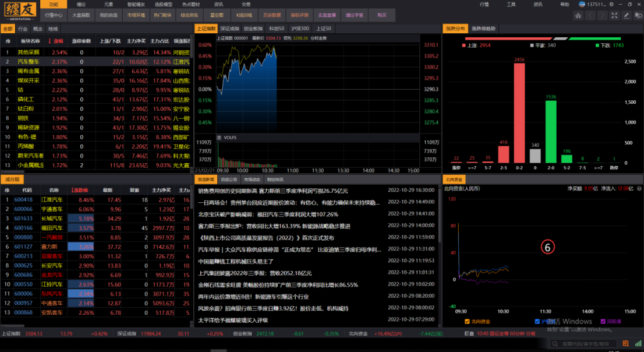Click the back arrow navigation icon
This screenshot has width=644, height=352.
[592, 15]
